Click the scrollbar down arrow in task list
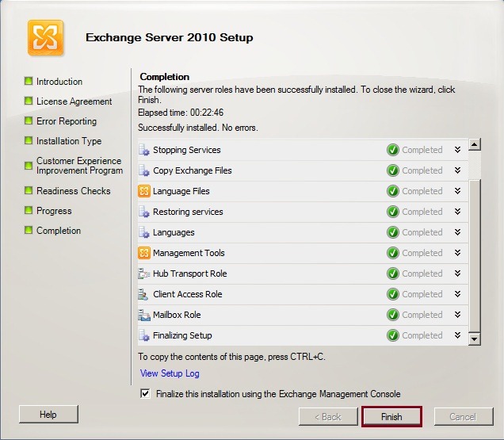The height and width of the screenshot is (440, 504). pyautogui.click(x=475, y=339)
